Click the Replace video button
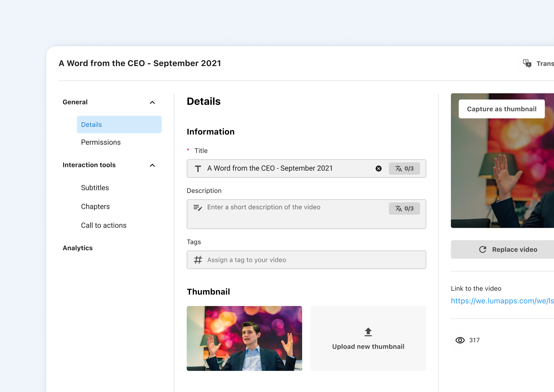This screenshot has height=392, width=554. 502,249
